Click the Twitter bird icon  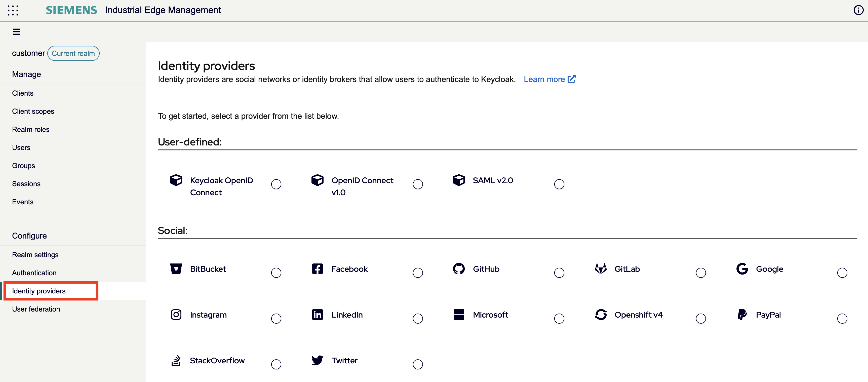click(x=317, y=360)
